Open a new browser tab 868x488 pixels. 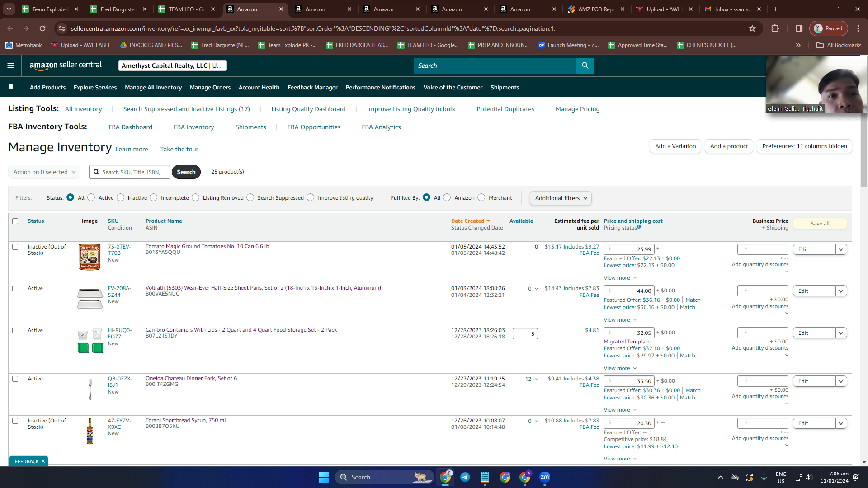tap(775, 9)
